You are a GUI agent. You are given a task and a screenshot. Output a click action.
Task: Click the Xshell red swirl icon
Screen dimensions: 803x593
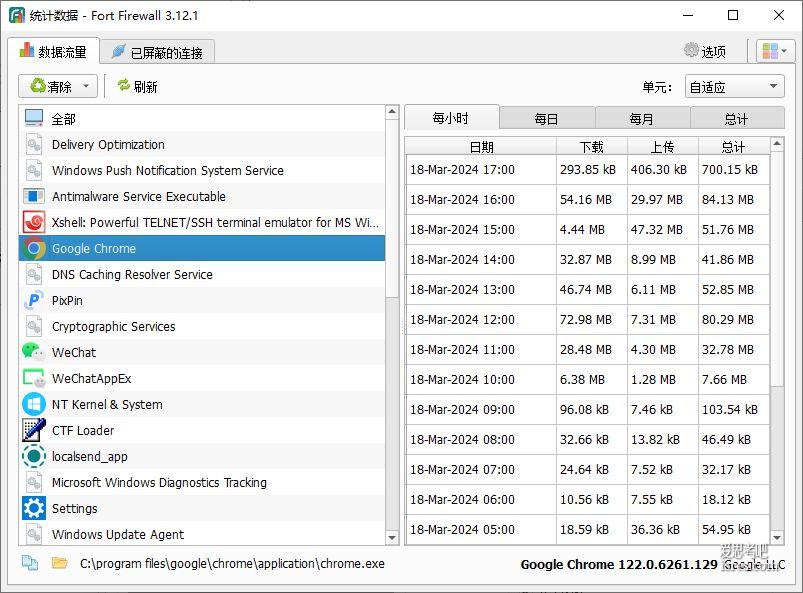[x=34, y=222]
